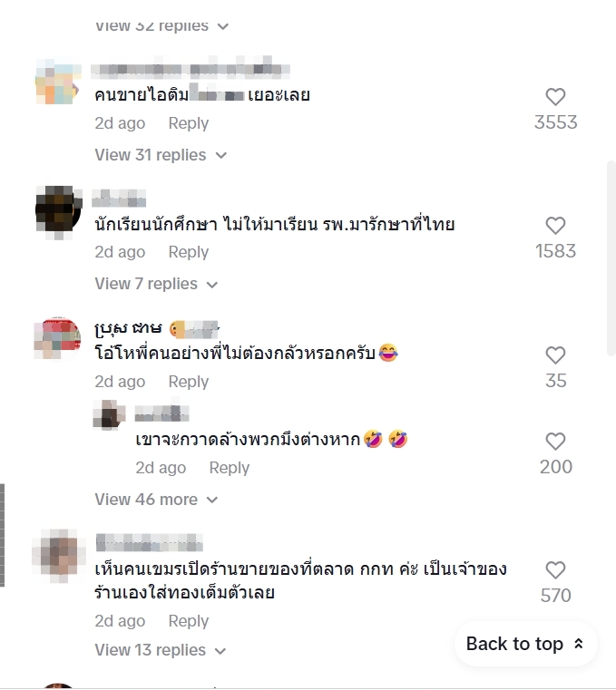Click the Back to top arrow icon
The width and height of the screenshot is (616, 690).
[579, 644]
